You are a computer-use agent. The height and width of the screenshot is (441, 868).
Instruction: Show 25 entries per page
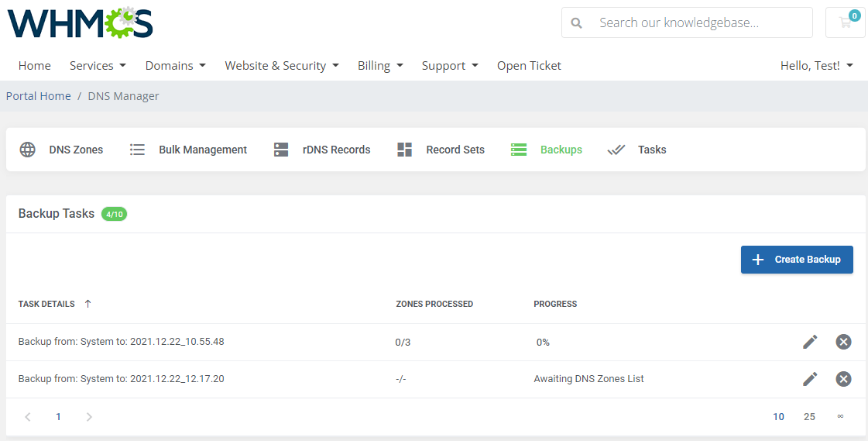(x=809, y=417)
